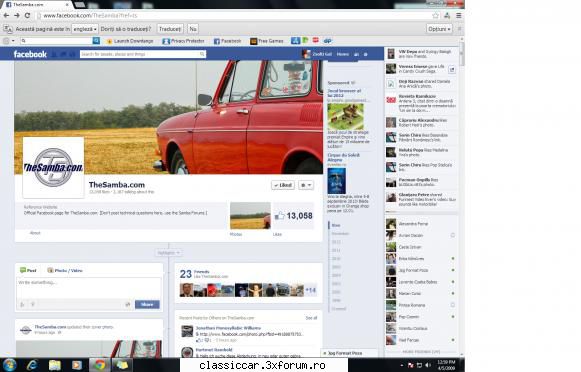Viewport: 581px width, 372px height.
Task: Open the 13,058 Likes tile
Action: point(294,216)
